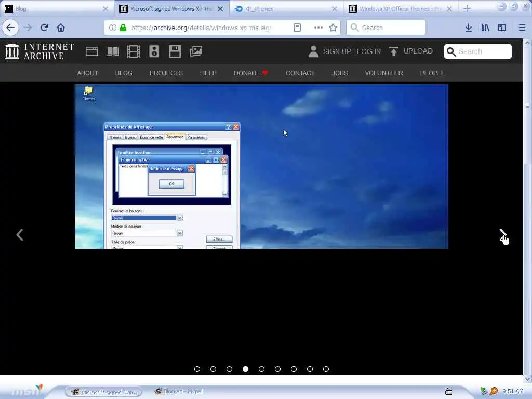
Task: Show previous carousel image with left chevron
Action: (20, 234)
